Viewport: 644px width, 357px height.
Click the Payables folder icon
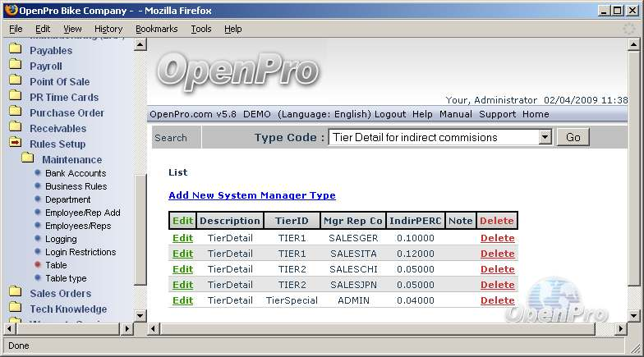[x=15, y=50]
